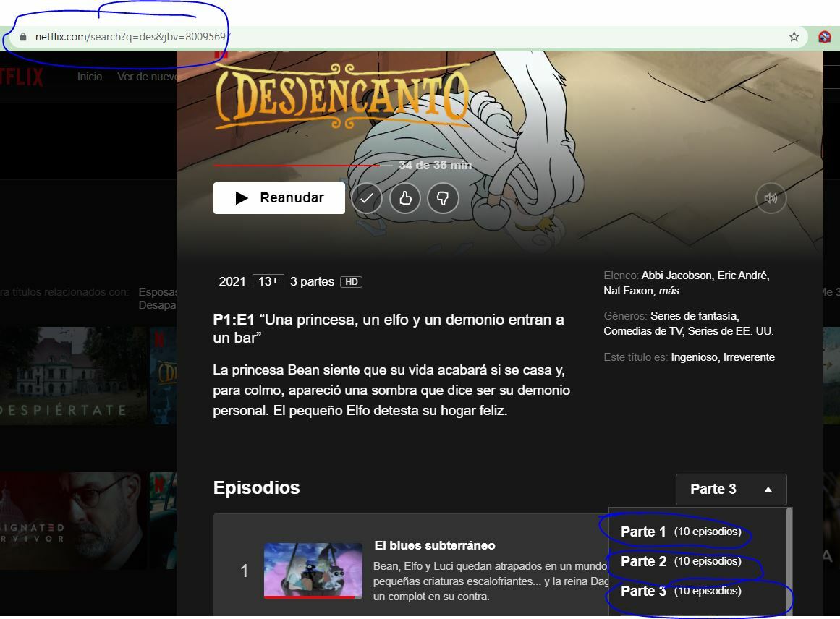Open the Parte 3 season dropdown
This screenshot has height=619, width=840.
[x=731, y=489]
